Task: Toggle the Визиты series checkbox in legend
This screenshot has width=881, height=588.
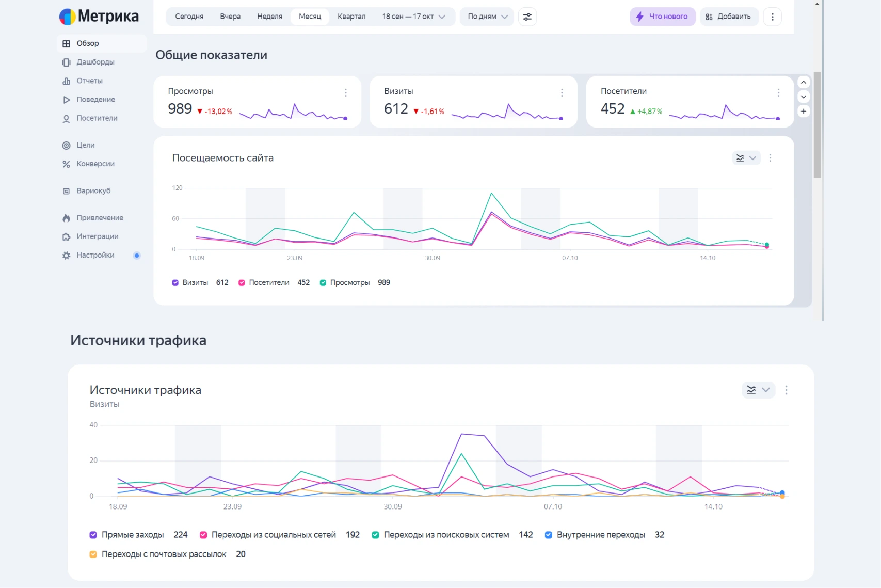Action: pos(175,283)
